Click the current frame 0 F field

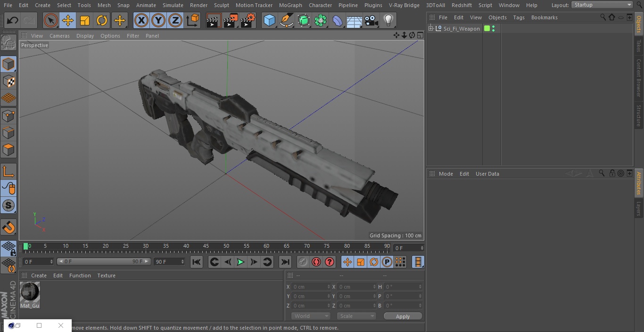coord(409,248)
